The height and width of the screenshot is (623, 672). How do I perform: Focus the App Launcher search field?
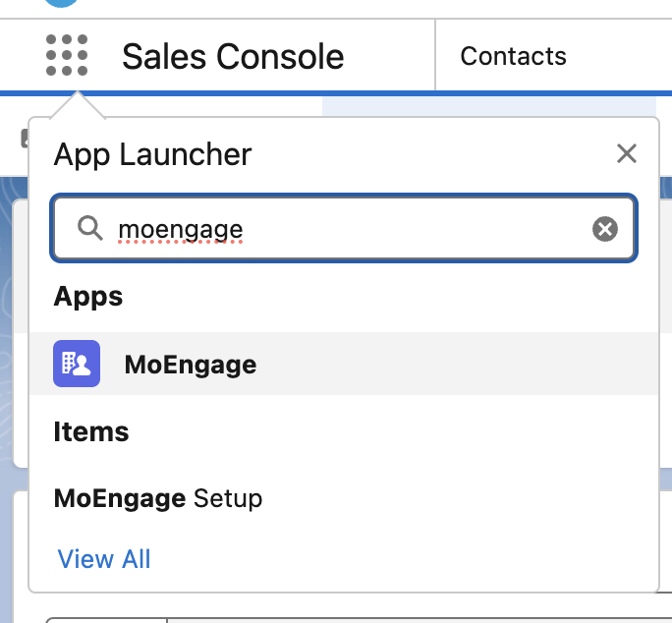[x=344, y=228]
